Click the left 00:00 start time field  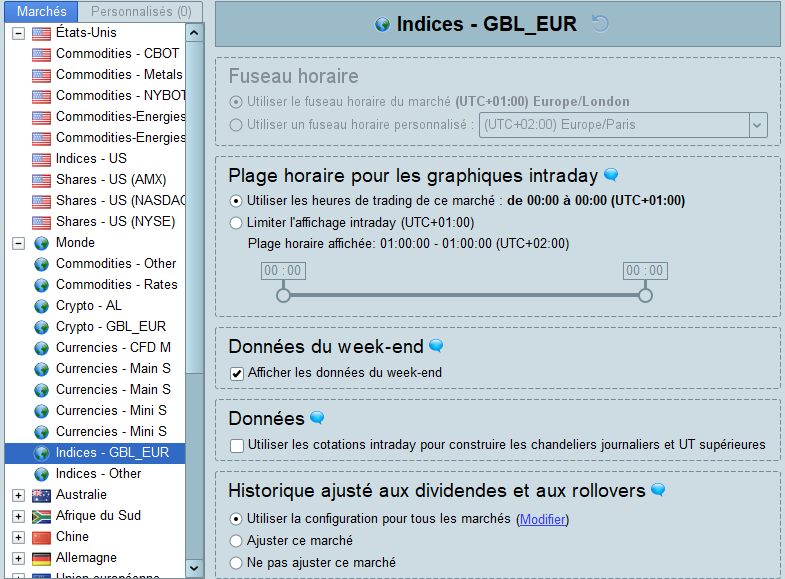click(283, 271)
